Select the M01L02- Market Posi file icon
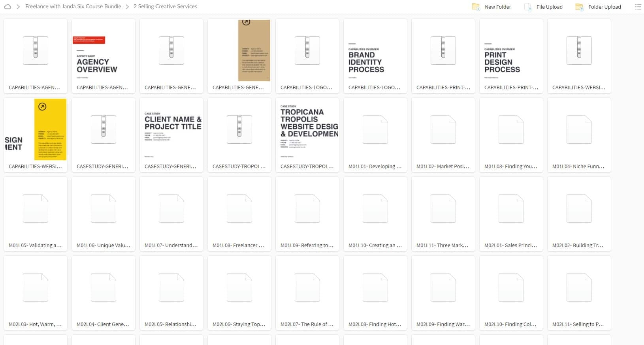This screenshot has width=644, height=345. tap(443, 129)
